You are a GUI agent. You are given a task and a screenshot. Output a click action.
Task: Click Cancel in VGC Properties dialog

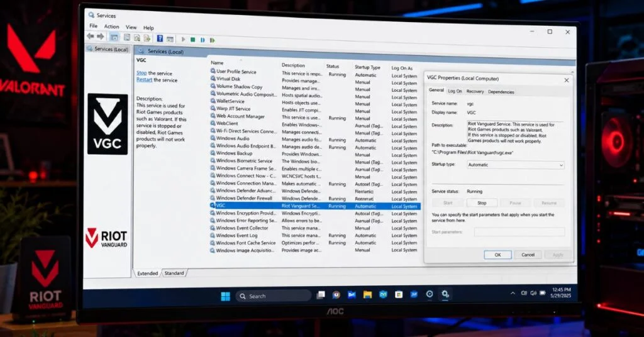point(528,255)
